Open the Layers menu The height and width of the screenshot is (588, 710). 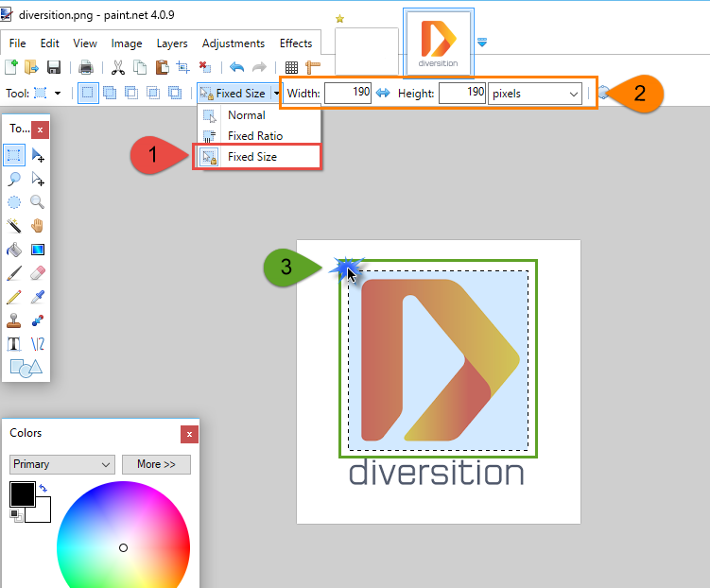(x=172, y=43)
